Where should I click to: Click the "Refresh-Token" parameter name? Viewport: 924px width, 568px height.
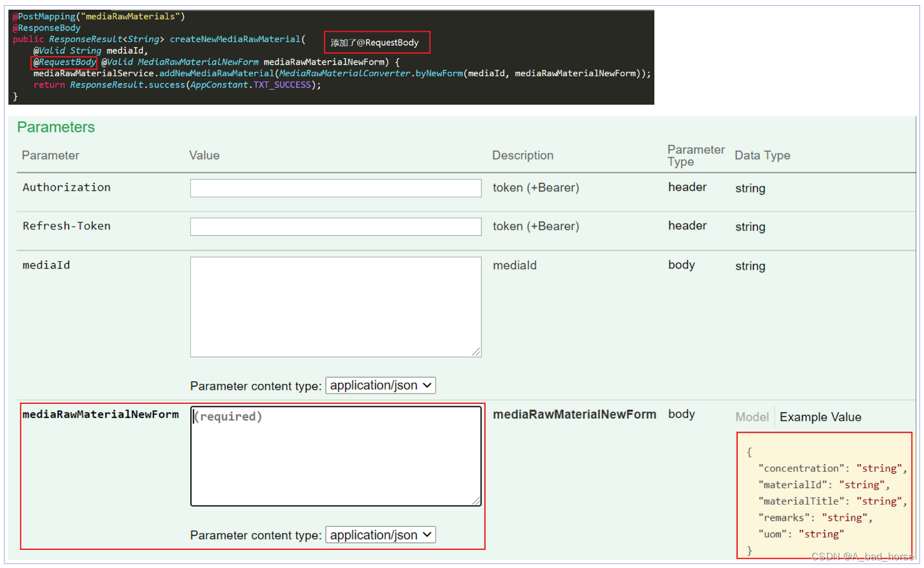[67, 226]
